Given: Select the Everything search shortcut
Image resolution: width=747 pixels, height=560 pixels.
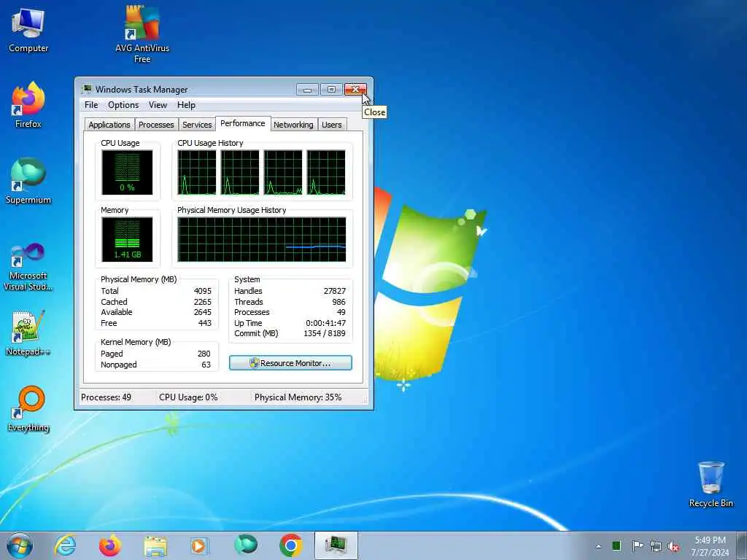Looking at the screenshot, I should pyautogui.click(x=28, y=409).
